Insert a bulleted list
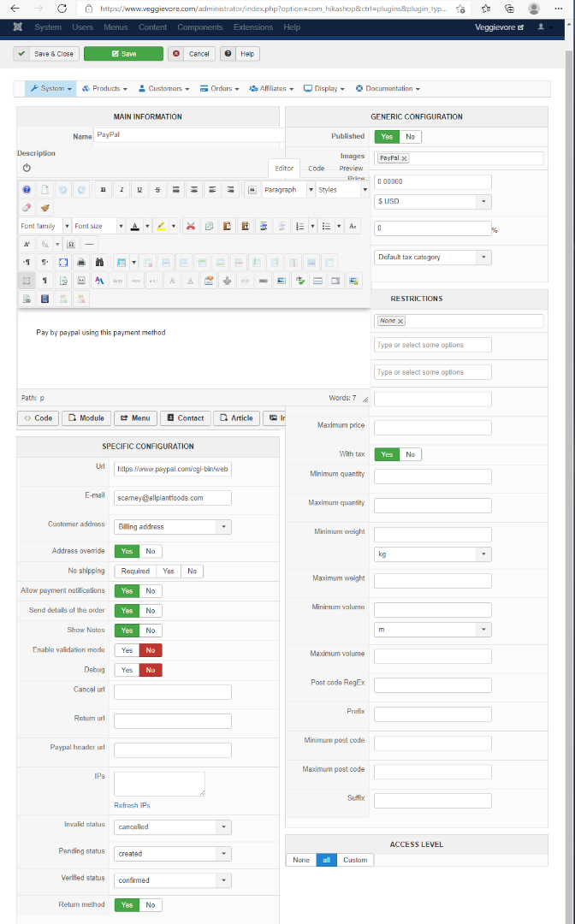 [326, 226]
